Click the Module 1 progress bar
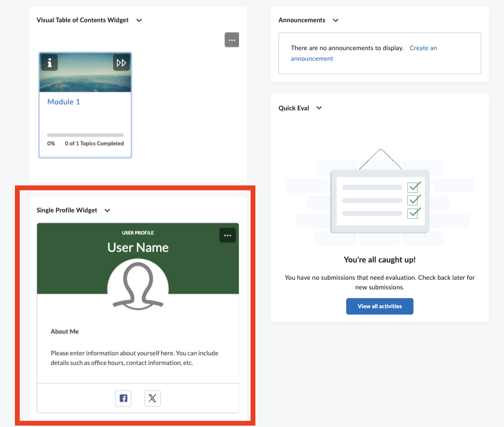The width and height of the screenshot is (504, 427). pyautogui.click(x=85, y=134)
